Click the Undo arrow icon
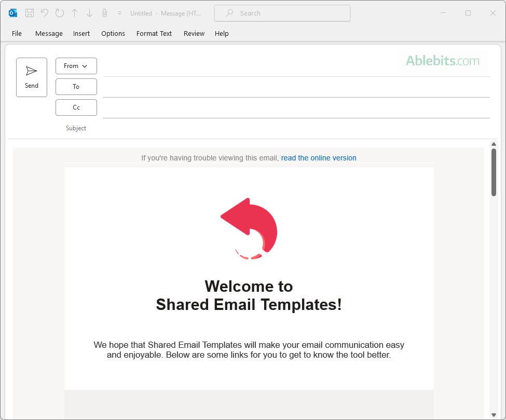Viewport: 506px width, 420px height. click(45, 13)
